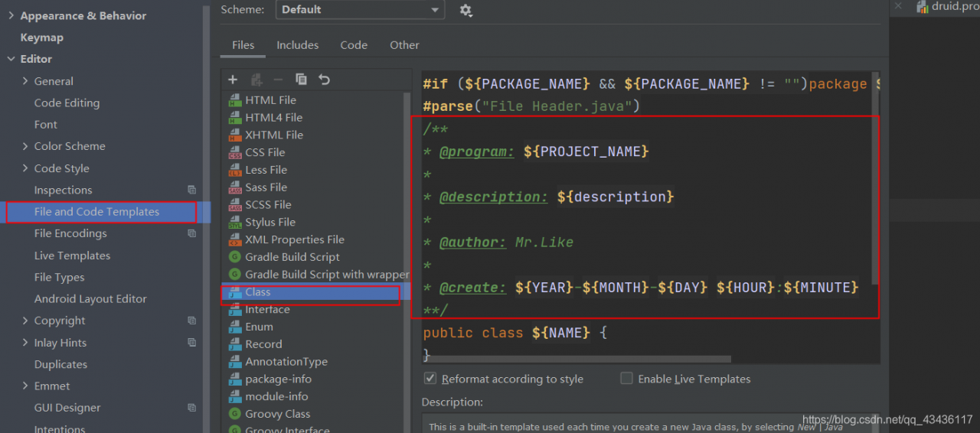Expand the General settings node
This screenshot has width=980, height=433.
pos(25,81)
